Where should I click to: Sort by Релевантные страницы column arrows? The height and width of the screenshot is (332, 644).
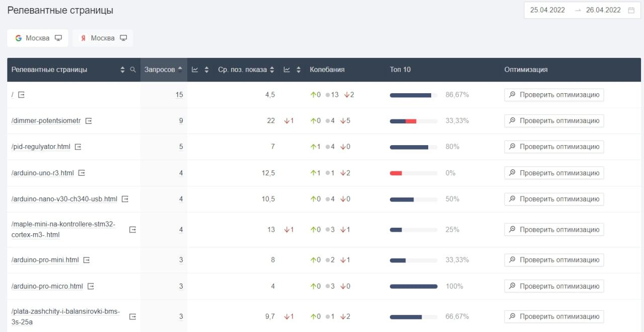(x=122, y=70)
